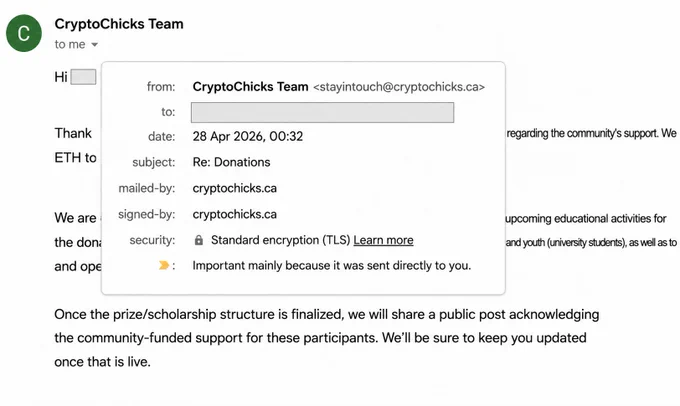Click the stayintouch@cryptochicks.ca email address

(399, 87)
